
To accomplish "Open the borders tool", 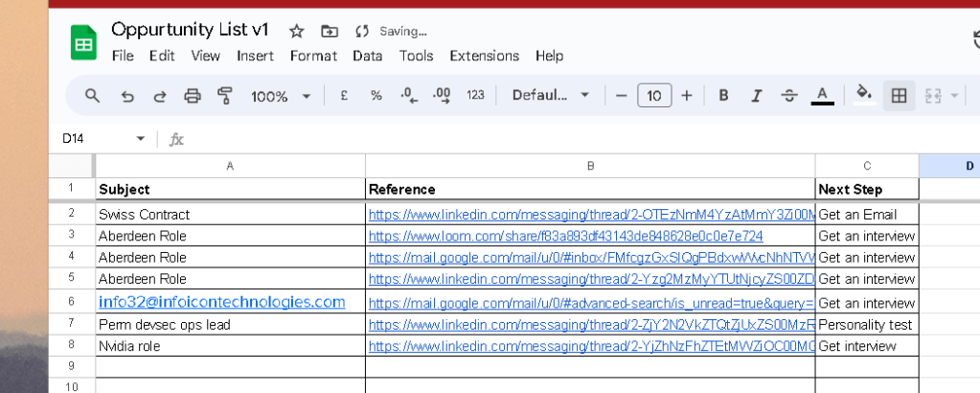I will (x=899, y=96).
